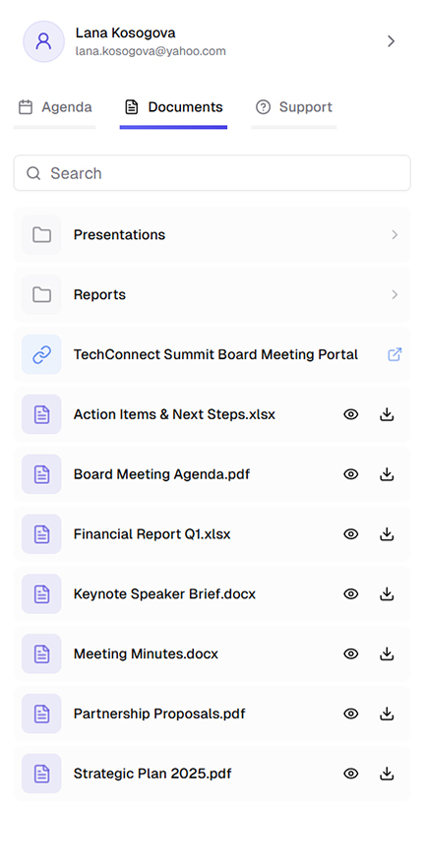The width and height of the screenshot is (426, 868).
Task: Download the Board Meeting Agenda.pdf file
Action: (387, 474)
